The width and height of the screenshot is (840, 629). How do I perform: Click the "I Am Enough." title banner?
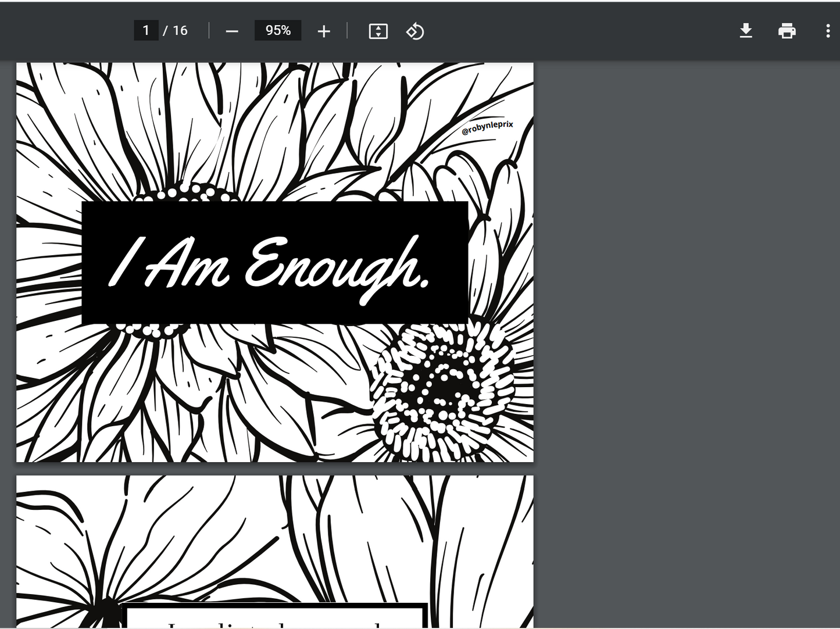click(274, 263)
